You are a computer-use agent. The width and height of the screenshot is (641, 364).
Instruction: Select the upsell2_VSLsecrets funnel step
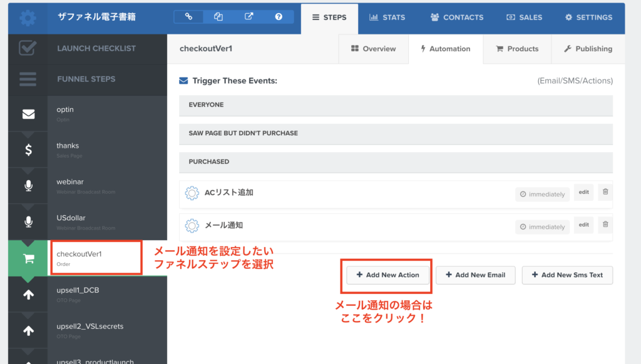coord(107,330)
